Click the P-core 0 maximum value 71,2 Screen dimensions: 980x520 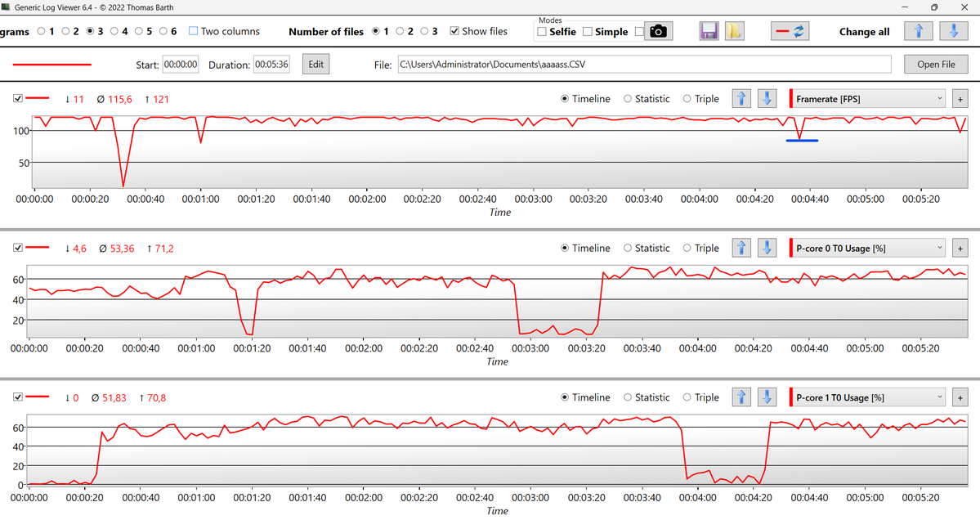[x=164, y=249]
